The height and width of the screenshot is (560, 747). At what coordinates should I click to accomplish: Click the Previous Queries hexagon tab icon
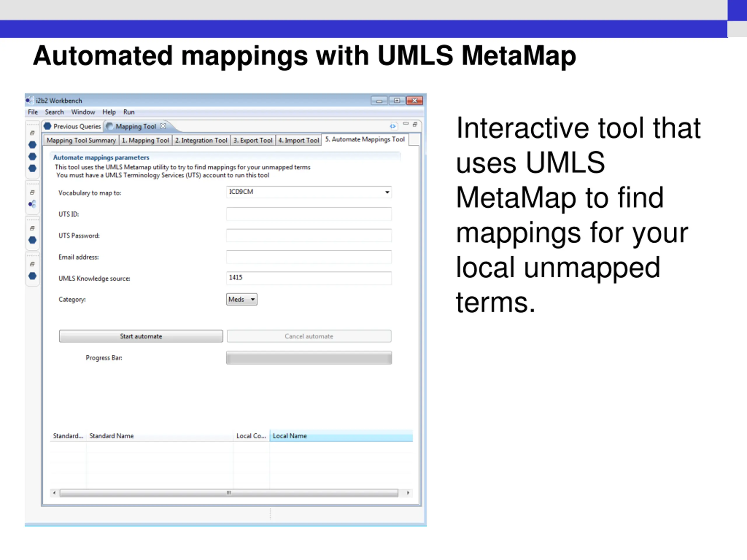(48, 126)
